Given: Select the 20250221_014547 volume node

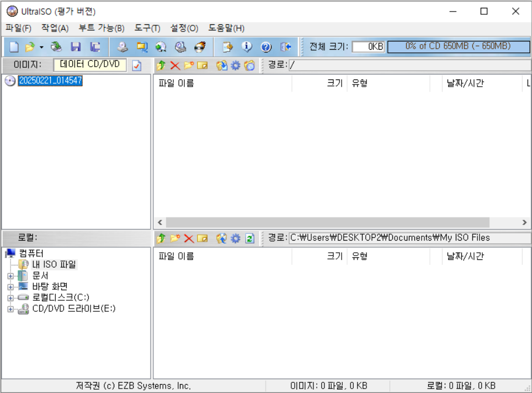Looking at the screenshot, I should click(50, 81).
